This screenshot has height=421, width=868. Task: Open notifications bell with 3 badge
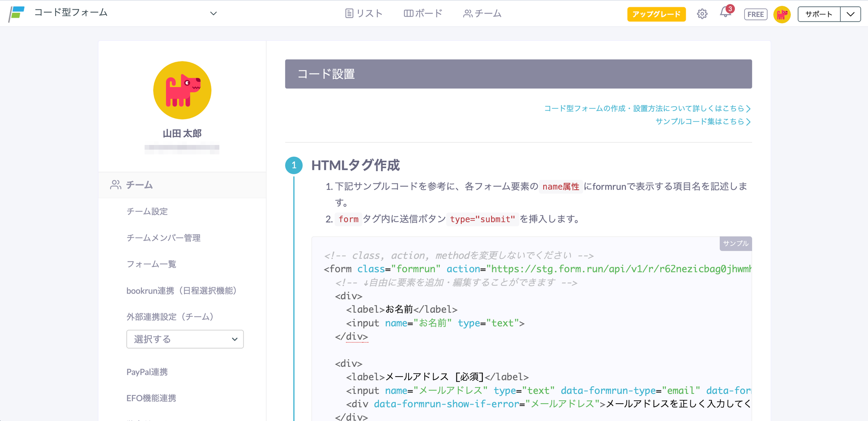click(725, 13)
